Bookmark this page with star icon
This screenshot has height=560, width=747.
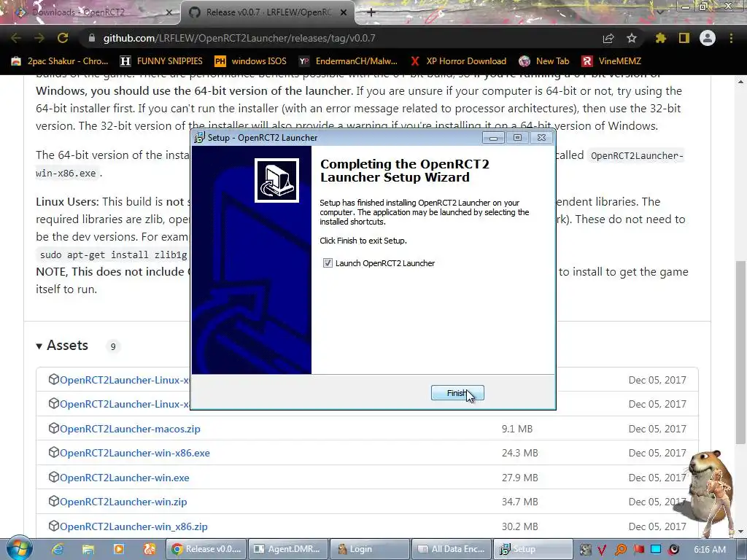pyautogui.click(x=632, y=38)
